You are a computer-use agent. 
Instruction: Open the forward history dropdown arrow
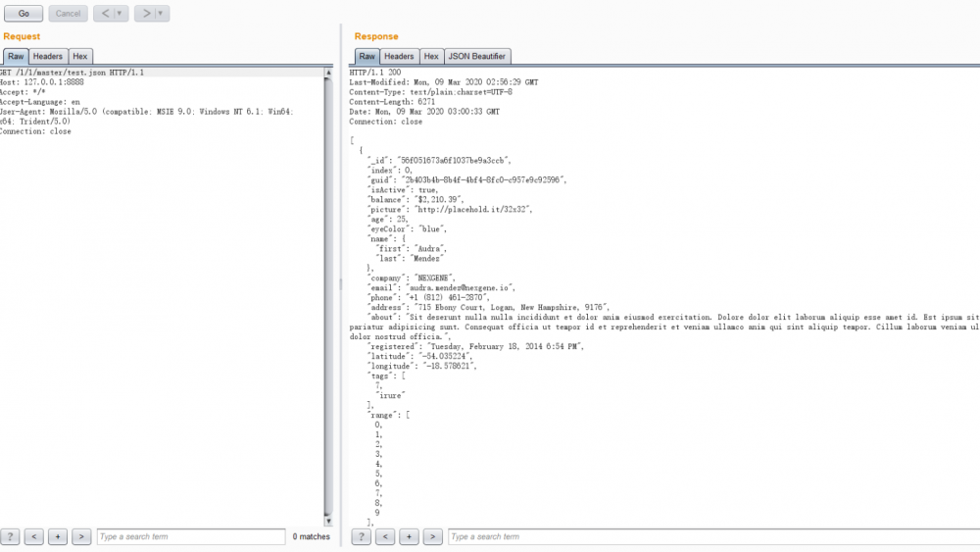[161, 13]
